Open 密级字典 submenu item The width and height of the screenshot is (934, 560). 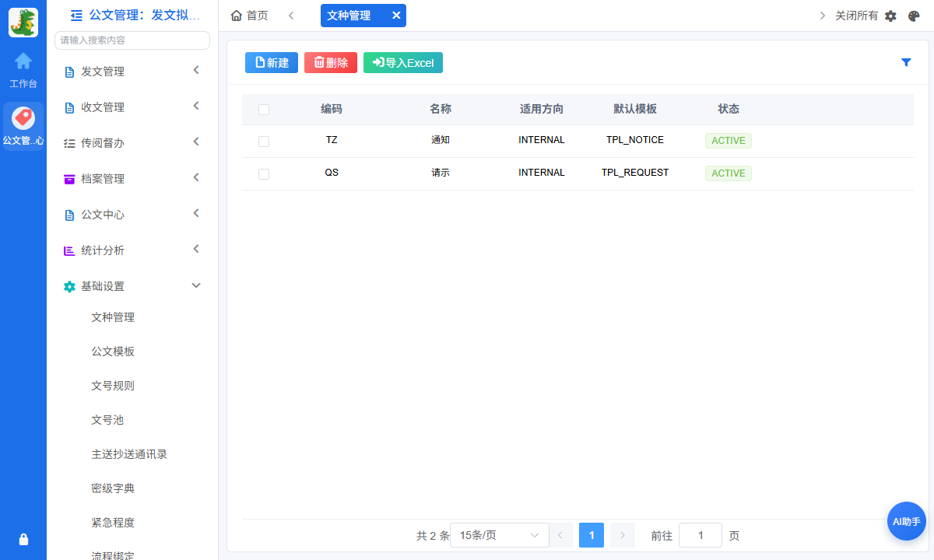(x=113, y=488)
